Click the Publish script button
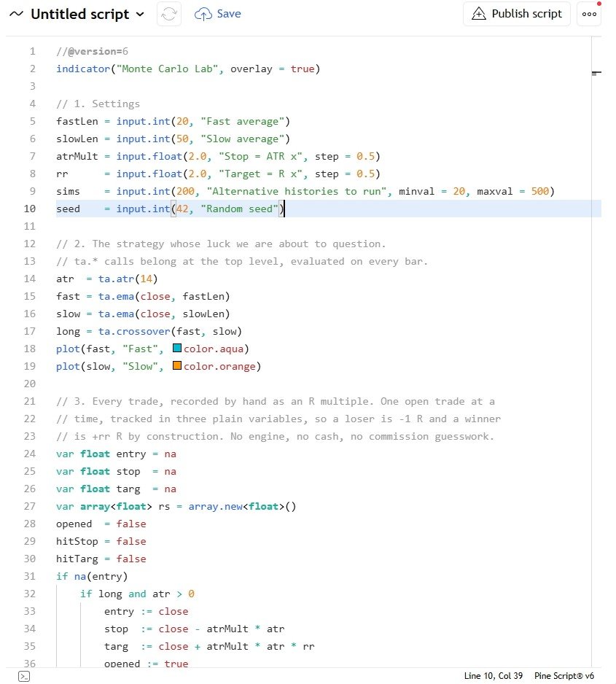This screenshot has width=616, height=684. (517, 14)
